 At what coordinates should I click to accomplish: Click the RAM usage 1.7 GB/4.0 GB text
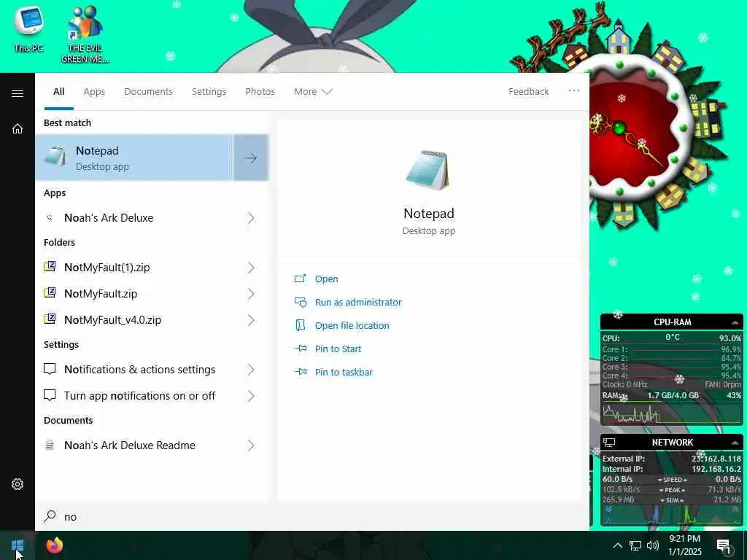tap(673, 395)
